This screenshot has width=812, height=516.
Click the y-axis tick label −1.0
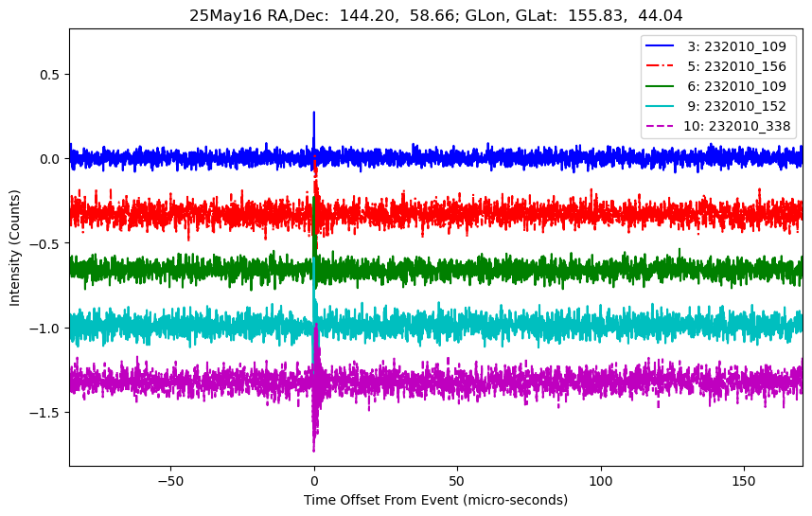point(45,328)
